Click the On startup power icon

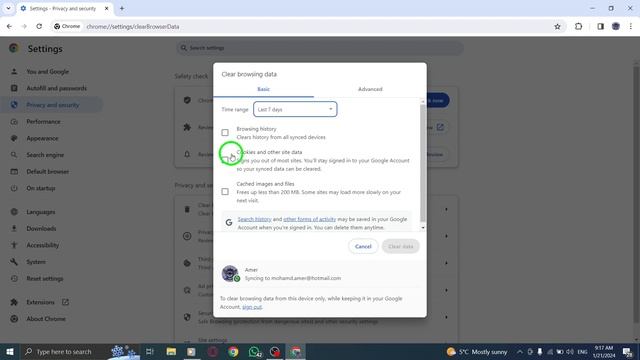[14, 188]
